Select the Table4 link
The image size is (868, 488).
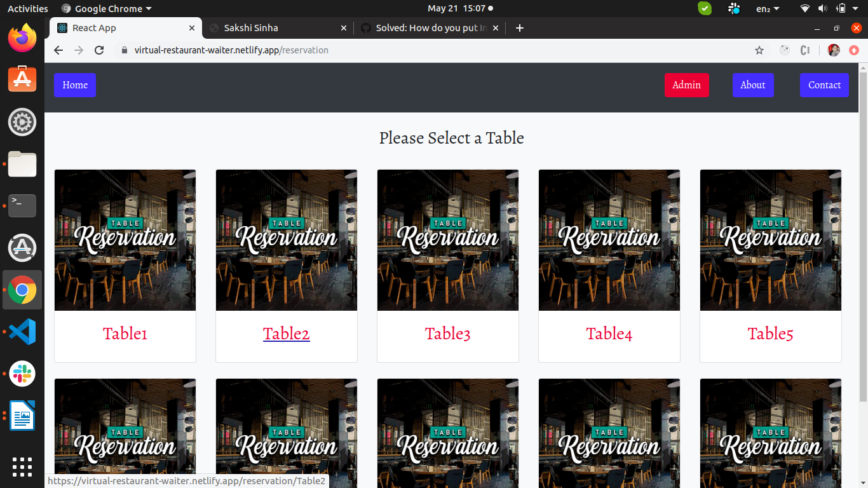coord(609,334)
